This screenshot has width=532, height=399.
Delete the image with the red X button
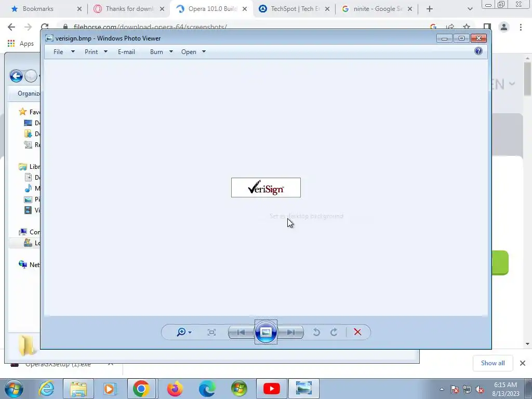point(357,332)
